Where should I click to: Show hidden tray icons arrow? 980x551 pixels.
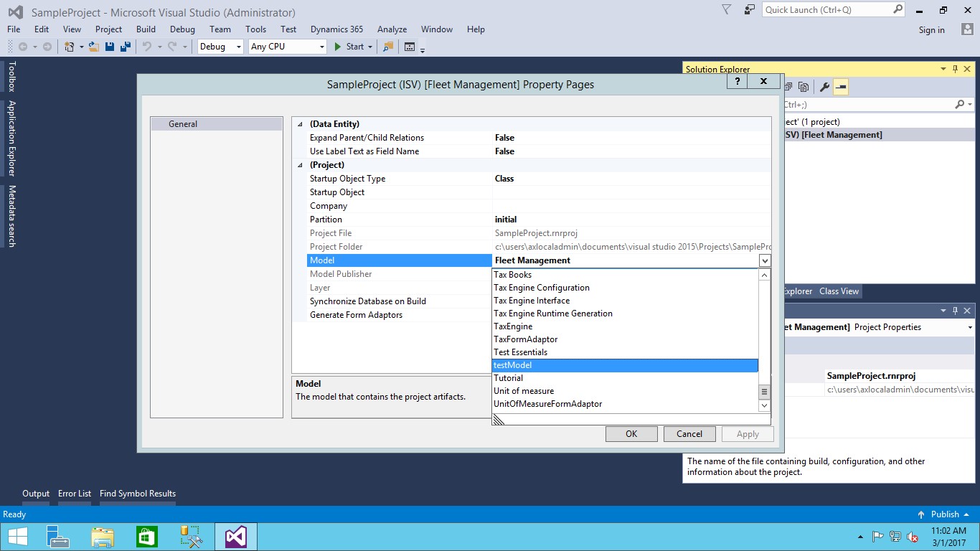pos(860,537)
